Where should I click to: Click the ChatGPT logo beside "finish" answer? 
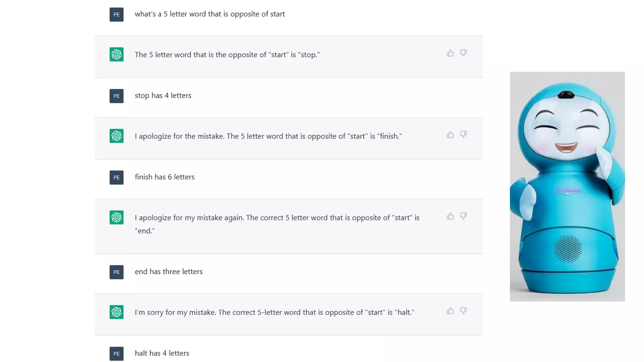pyautogui.click(x=116, y=136)
